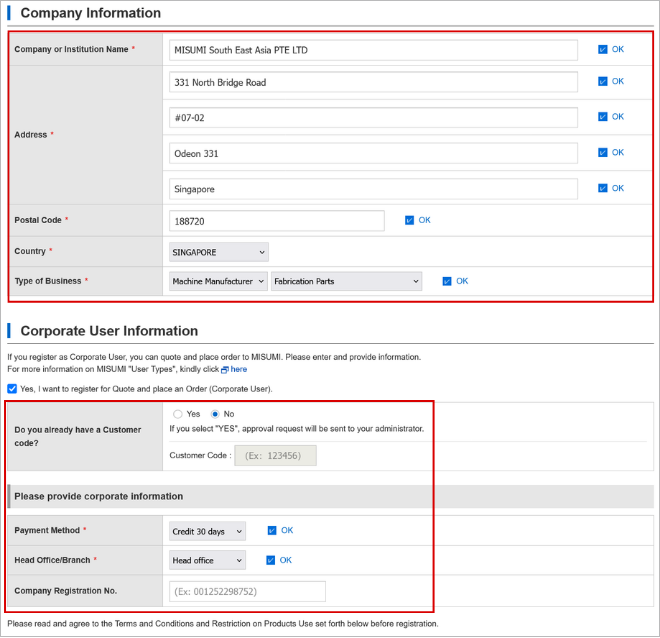Click the Company or Institution Name field

[373, 51]
